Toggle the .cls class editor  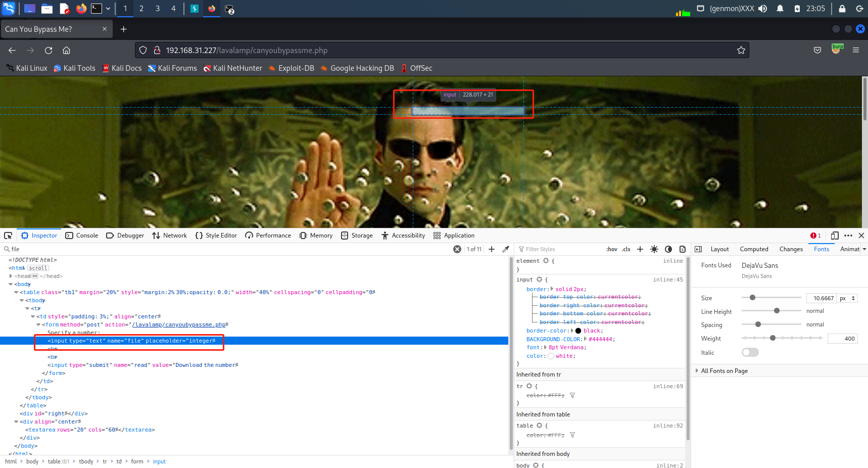[x=626, y=249]
